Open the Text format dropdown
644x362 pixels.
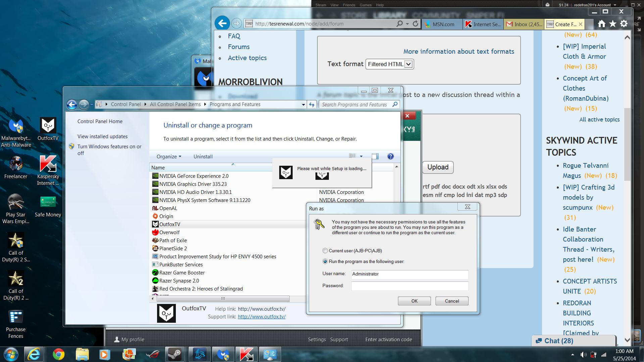(389, 64)
